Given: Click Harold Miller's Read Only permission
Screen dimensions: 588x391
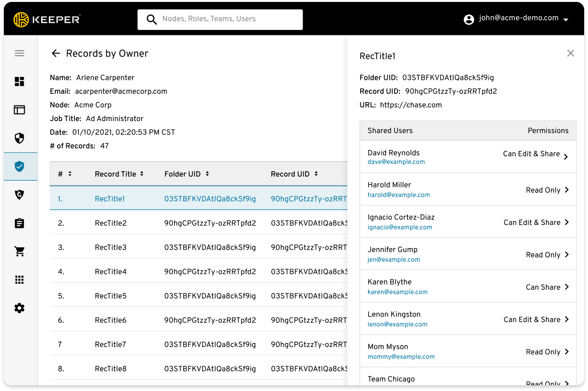Looking at the screenshot, I should coord(543,190).
